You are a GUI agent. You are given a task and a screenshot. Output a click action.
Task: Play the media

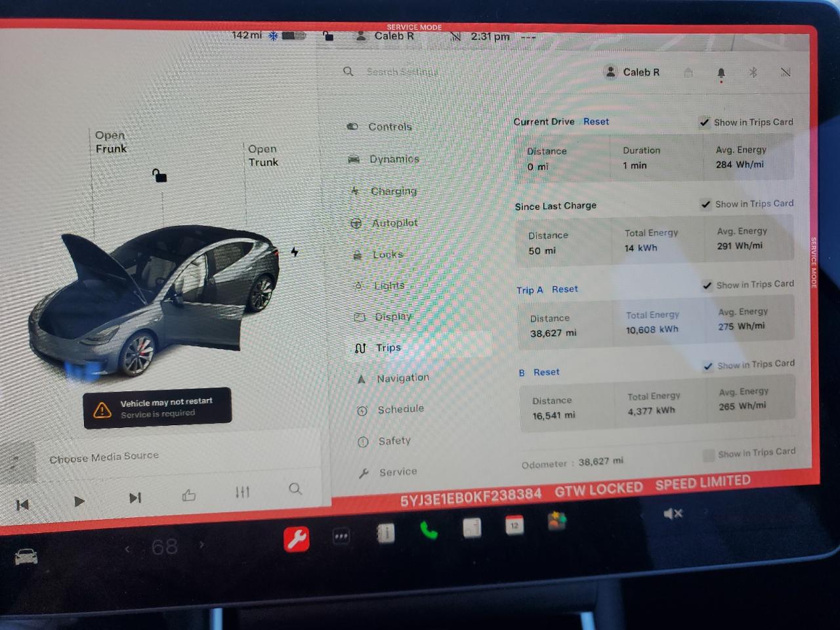tap(79, 501)
